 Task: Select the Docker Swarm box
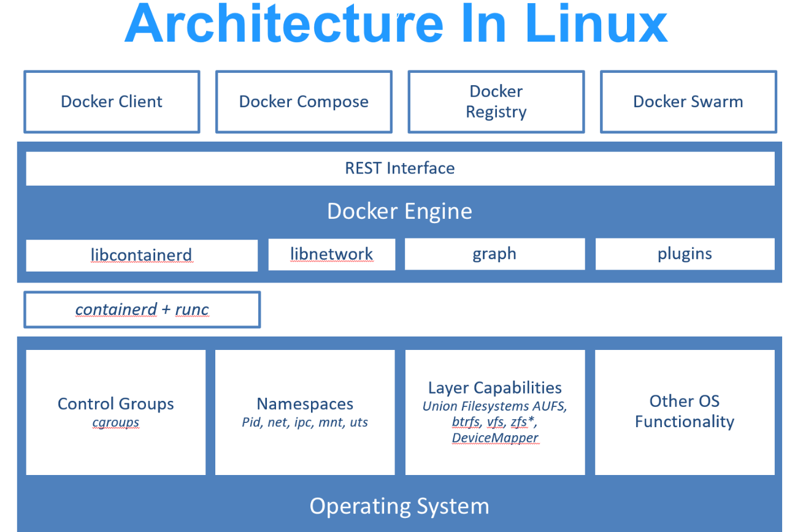688,102
